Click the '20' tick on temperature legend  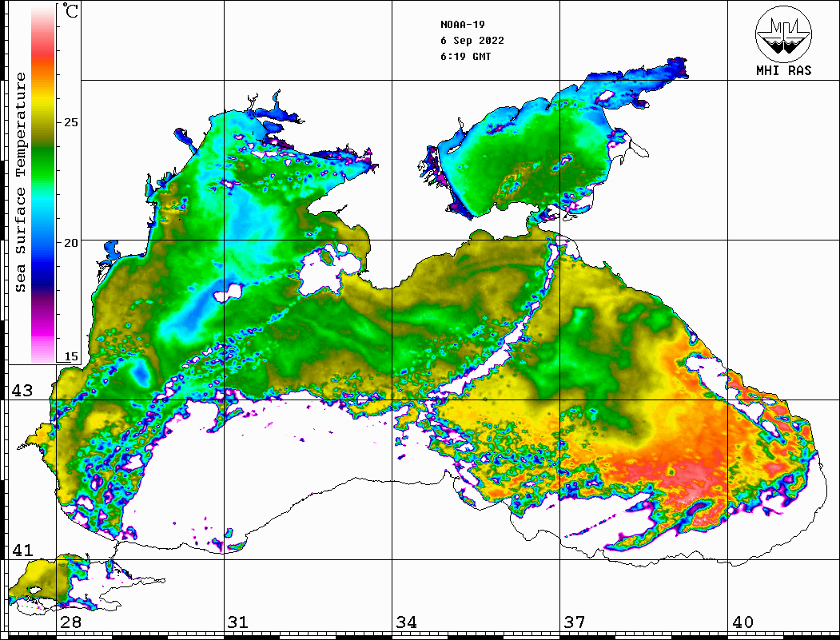pos(70,243)
